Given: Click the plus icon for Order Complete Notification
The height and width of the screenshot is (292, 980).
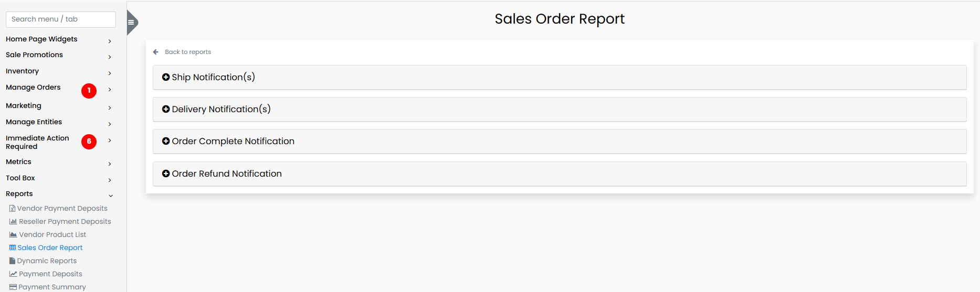Looking at the screenshot, I should pos(166,141).
